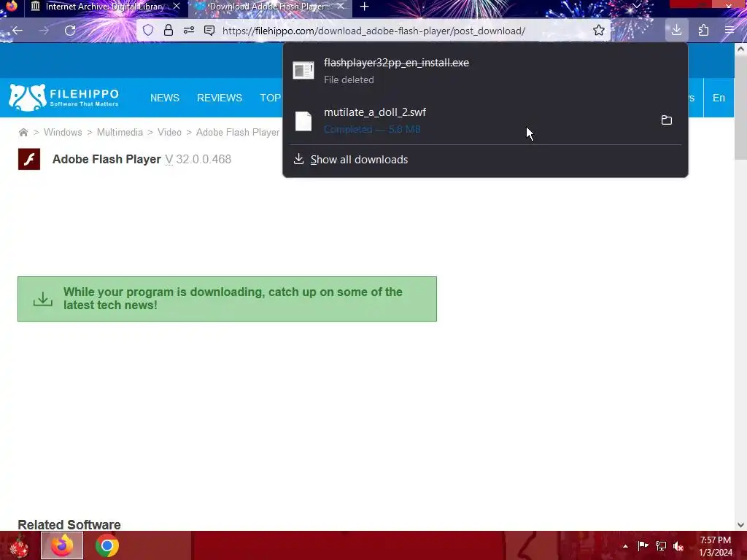Screen dimensions: 747x560
Task: Go to home breadcrumb icon
Action: tap(23, 133)
